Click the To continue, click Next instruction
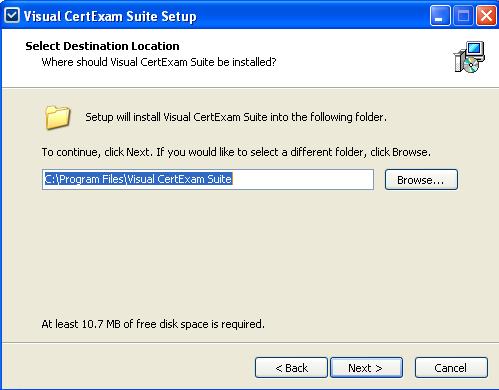The width and height of the screenshot is (499, 390). (x=236, y=152)
